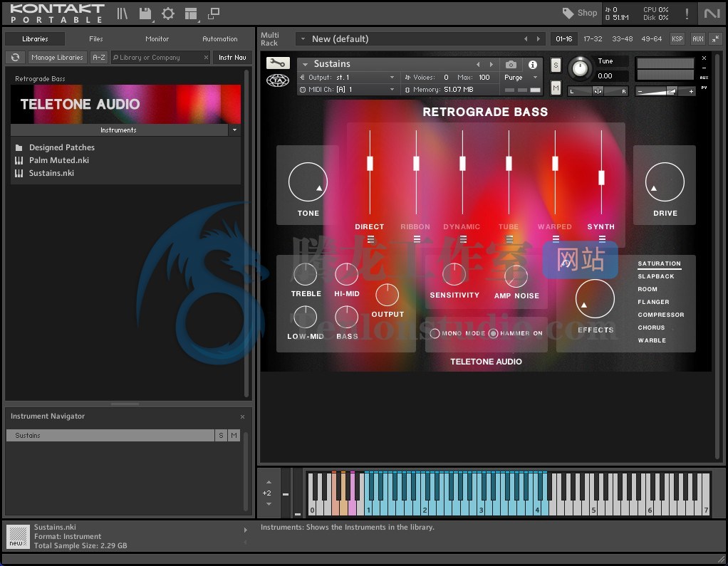The width and height of the screenshot is (728, 566).
Task: Click the DIRECT fader handle
Action: pos(370,163)
